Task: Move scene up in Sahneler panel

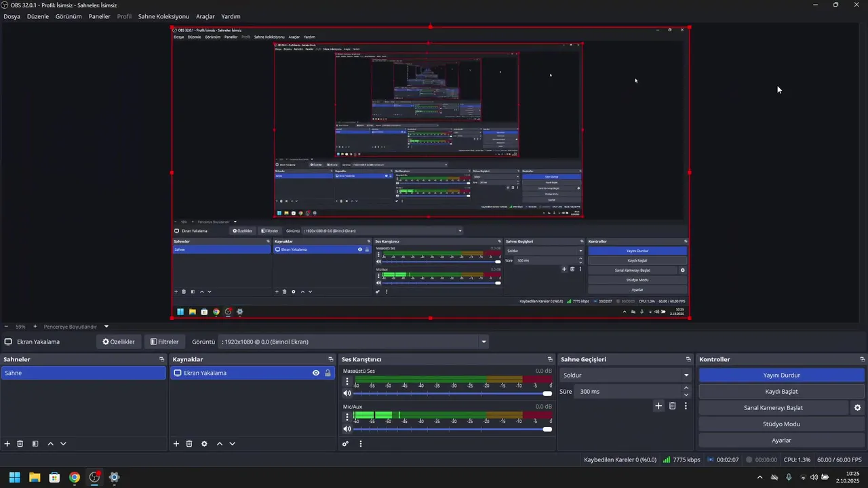Action: 50,444
